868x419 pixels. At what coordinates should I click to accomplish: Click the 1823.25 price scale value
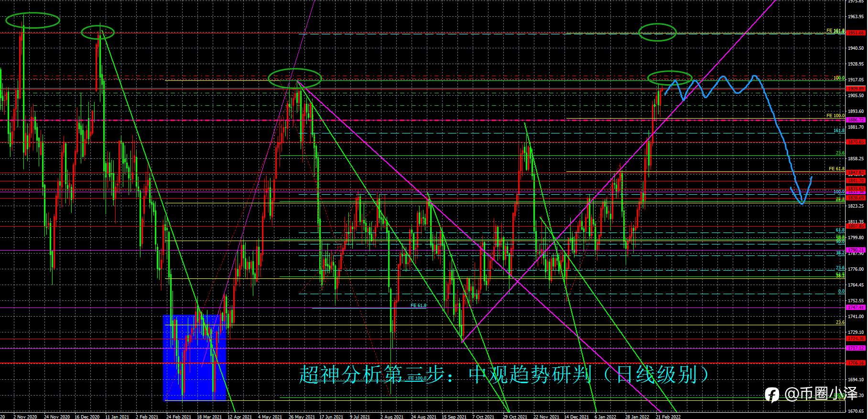(856, 206)
